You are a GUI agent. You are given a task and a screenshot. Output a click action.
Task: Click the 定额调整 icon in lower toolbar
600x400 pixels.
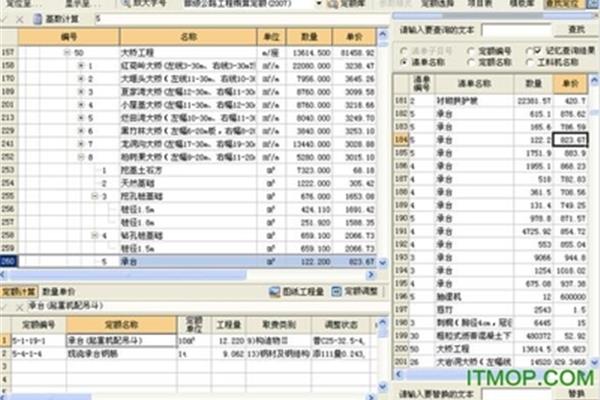(x=336, y=292)
